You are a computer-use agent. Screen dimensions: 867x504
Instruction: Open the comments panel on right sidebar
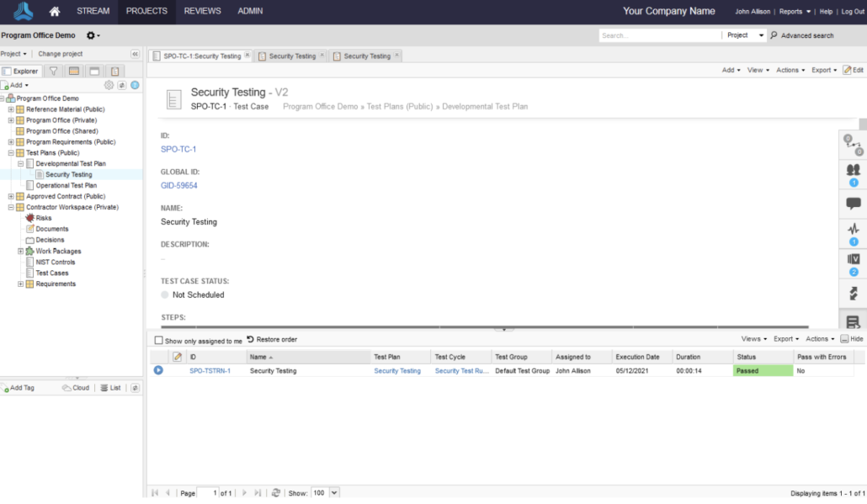[x=854, y=202]
